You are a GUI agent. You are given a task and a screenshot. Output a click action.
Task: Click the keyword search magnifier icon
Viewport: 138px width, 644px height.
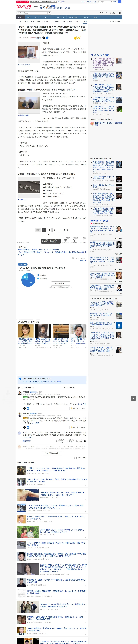[x=50, y=13]
